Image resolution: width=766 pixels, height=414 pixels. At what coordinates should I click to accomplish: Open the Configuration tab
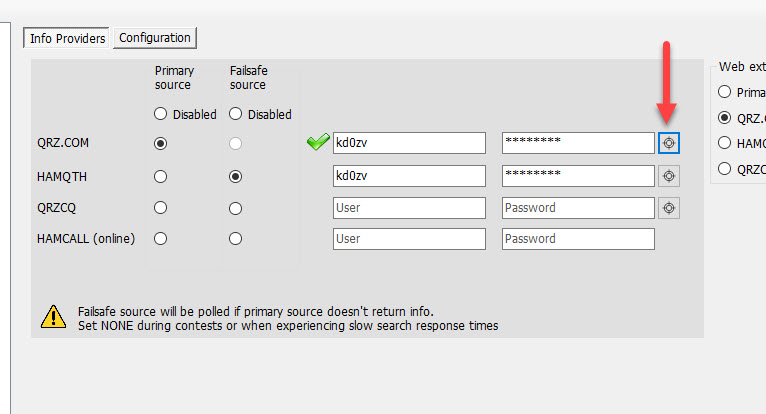point(155,38)
